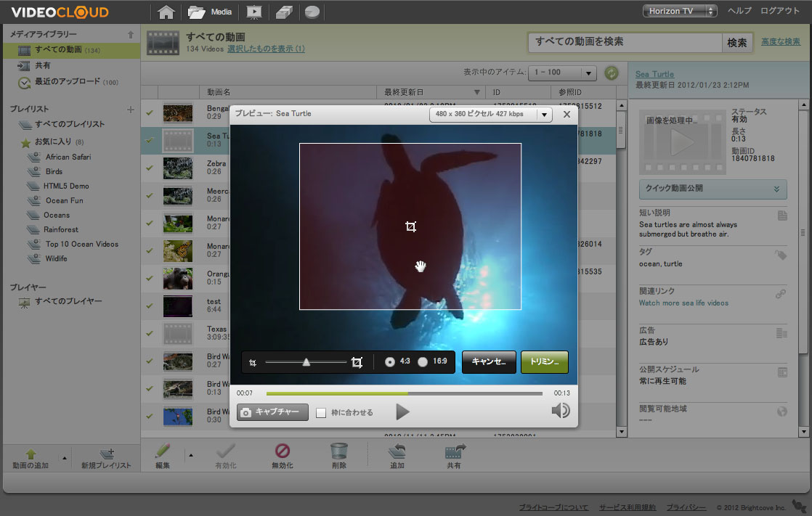Click the plus icon beside プレイリスト

tap(131, 110)
